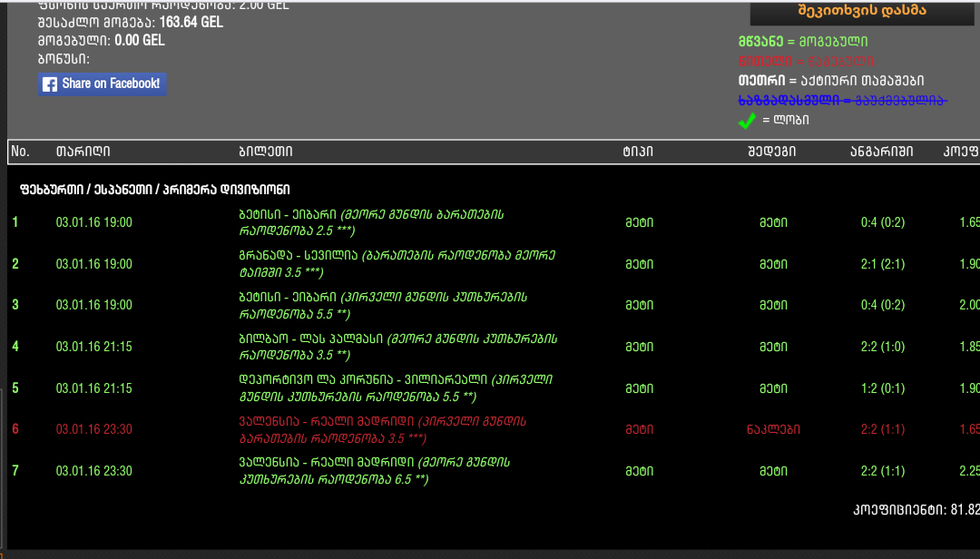Viewport: 980px width, 559px height.
Task: Select the ფეხბურთი / ესპანეთი / პრიმერა დივიზიონი heading
Action: tap(155, 190)
